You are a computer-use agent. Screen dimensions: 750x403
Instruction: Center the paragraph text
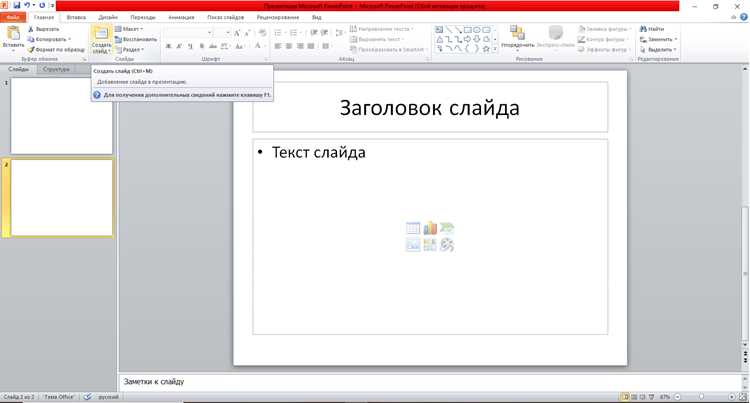coord(289,46)
